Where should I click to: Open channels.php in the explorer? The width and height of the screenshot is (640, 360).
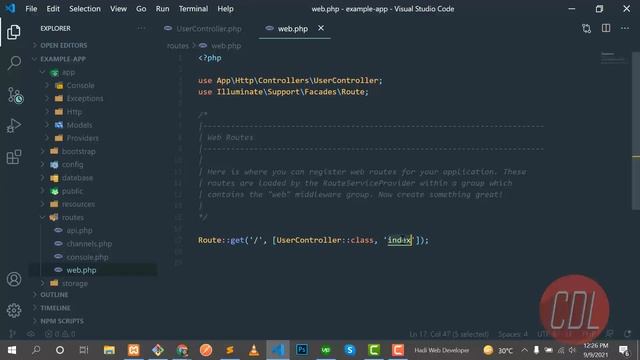coord(89,244)
